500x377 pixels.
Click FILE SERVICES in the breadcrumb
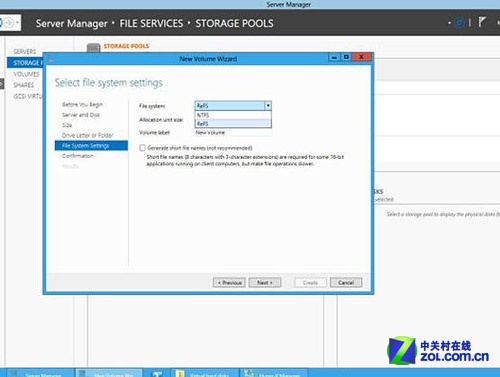pyautogui.click(x=151, y=23)
